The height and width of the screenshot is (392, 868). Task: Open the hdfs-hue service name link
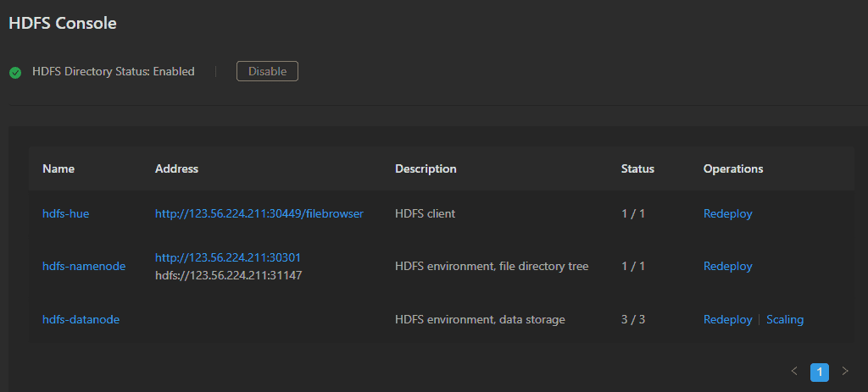point(65,213)
